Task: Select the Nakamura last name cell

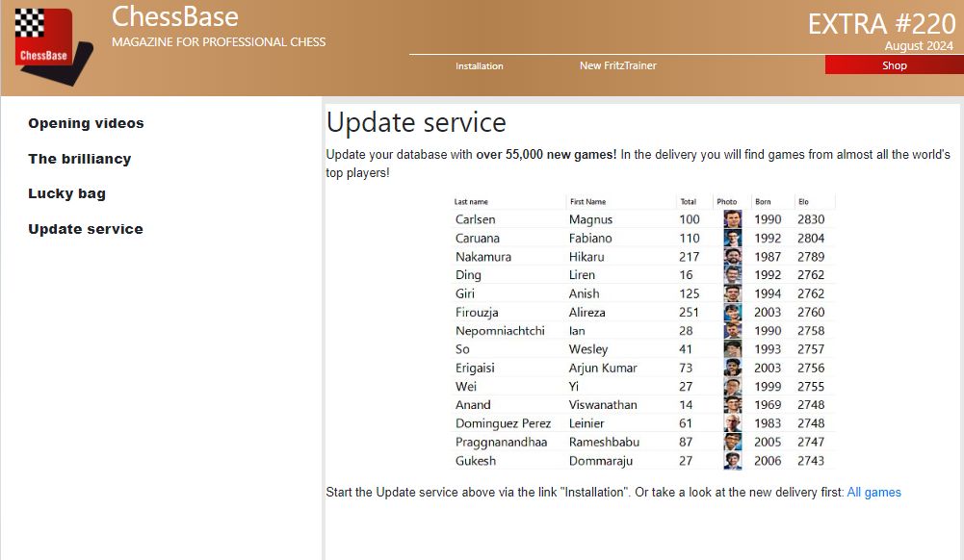Action: click(483, 256)
